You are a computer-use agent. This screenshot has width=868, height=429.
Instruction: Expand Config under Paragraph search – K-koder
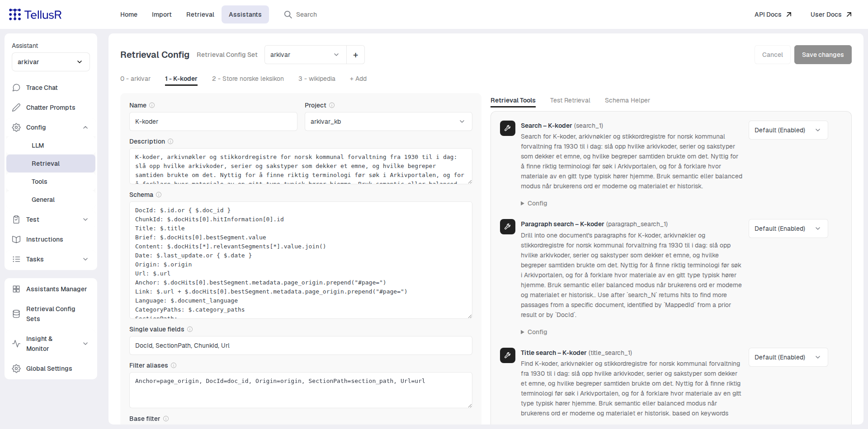click(534, 332)
